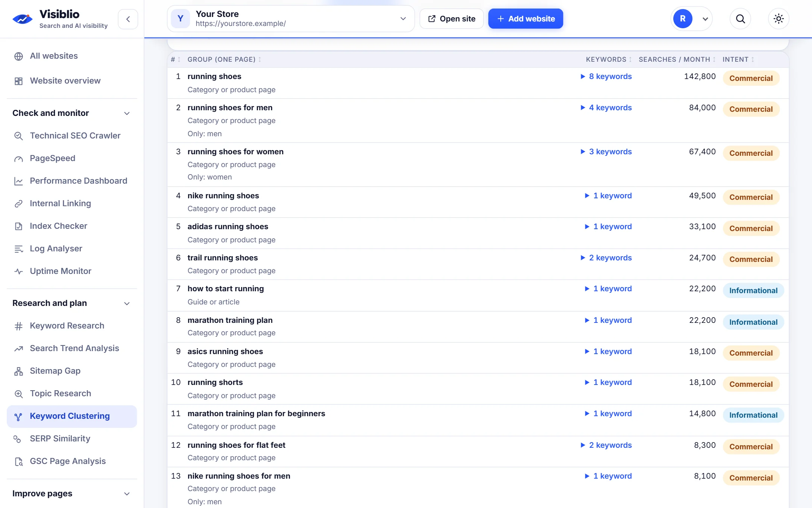The width and height of the screenshot is (812, 508).
Task: Sort by the Keywords column header
Action: (x=609, y=59)
